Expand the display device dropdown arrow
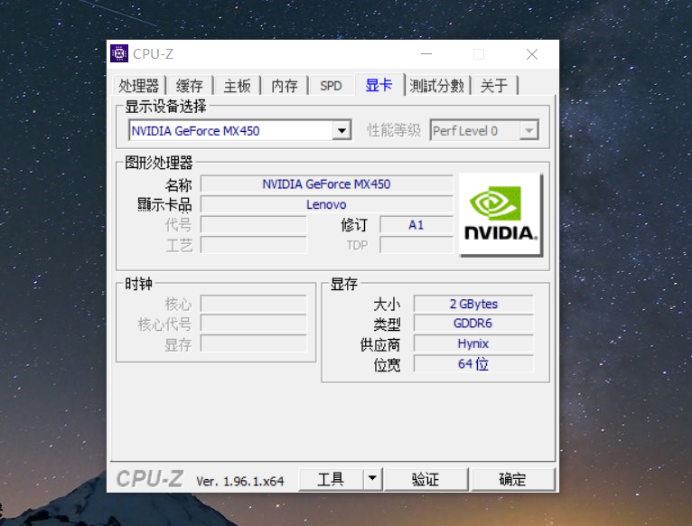 tap(341, 131)
